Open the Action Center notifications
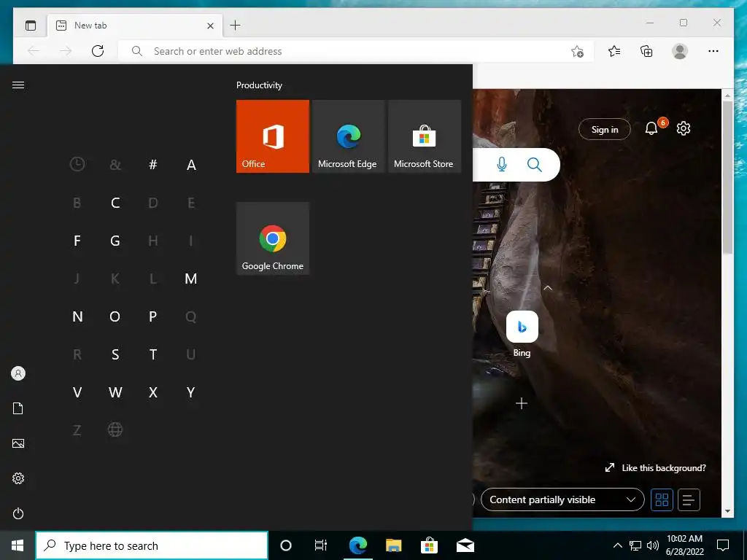 pyautogui.click(x=723, y=545)
